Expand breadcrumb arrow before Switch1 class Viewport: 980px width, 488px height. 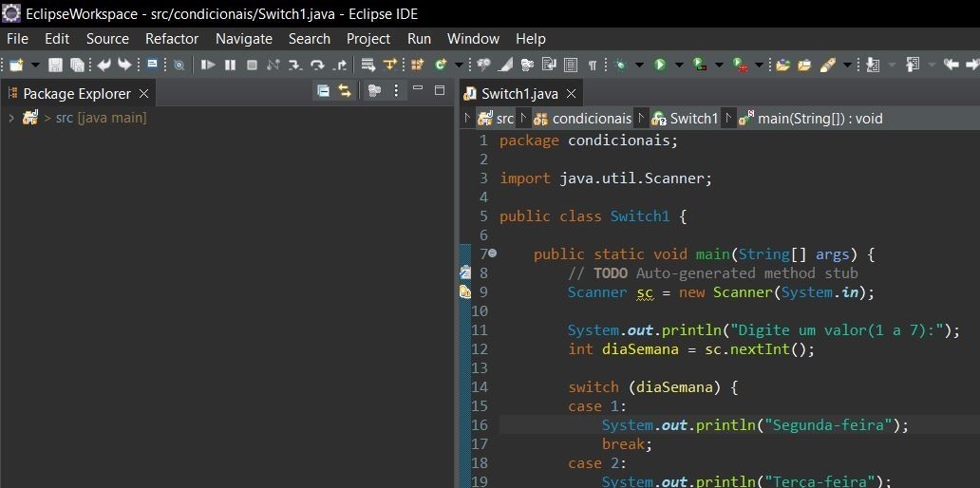[642, 118]
